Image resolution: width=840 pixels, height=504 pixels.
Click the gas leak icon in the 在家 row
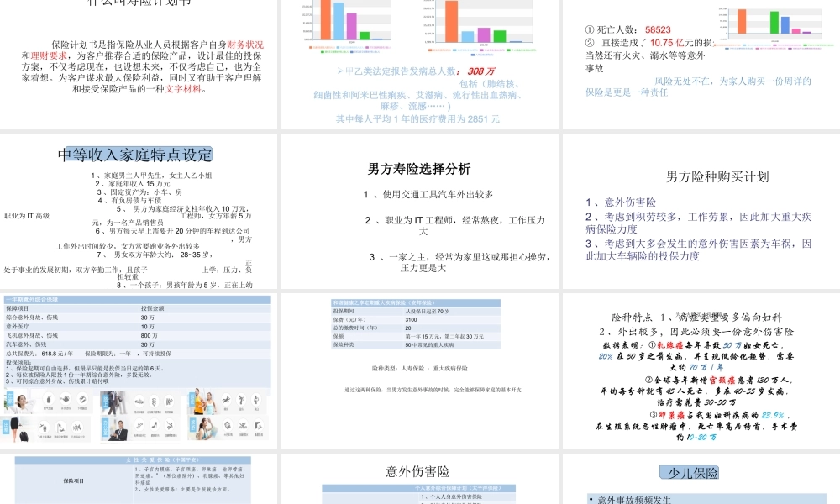tap(50, 400)
